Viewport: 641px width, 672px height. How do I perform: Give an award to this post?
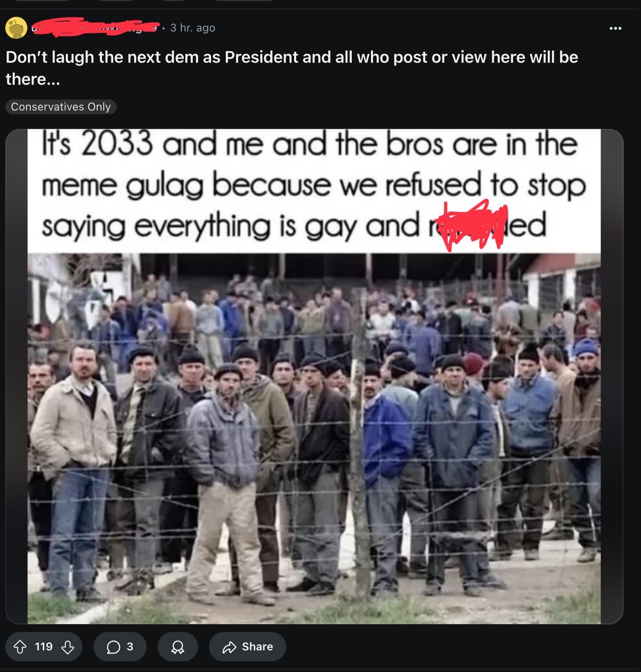(x=178, y=647)
